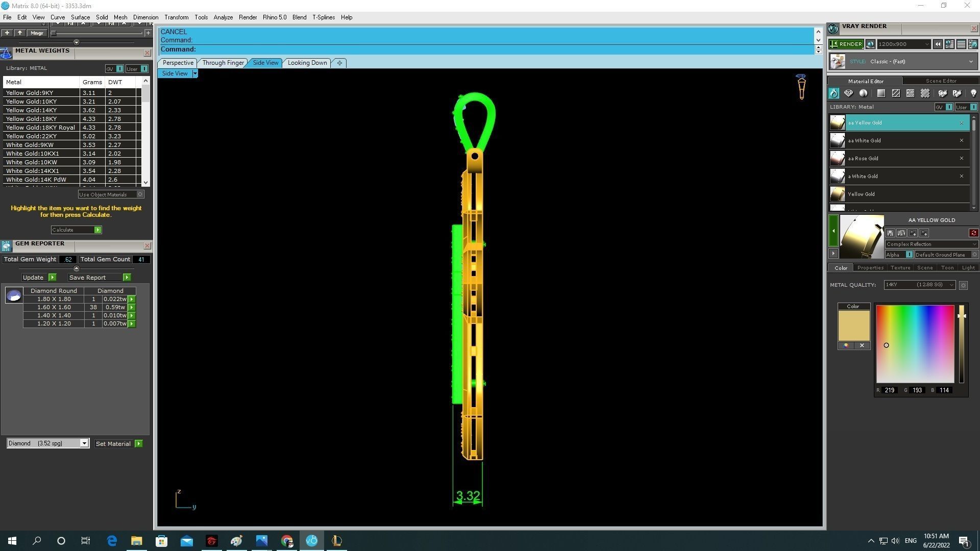Image resolution: width=980 pixels, height=551 pixels.
Task: Open the T-Splines menu
Action: pos(323,17)
